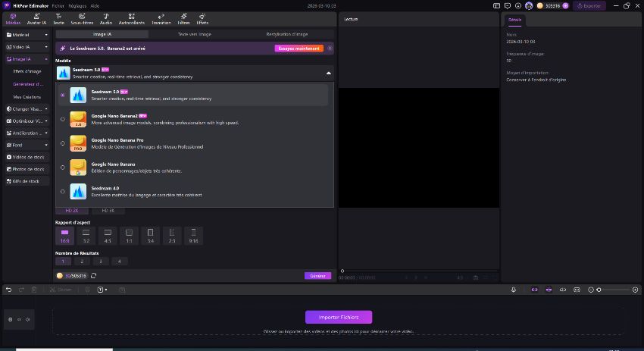
Task: Open the feedback message icon
Action: pos(508,6)
